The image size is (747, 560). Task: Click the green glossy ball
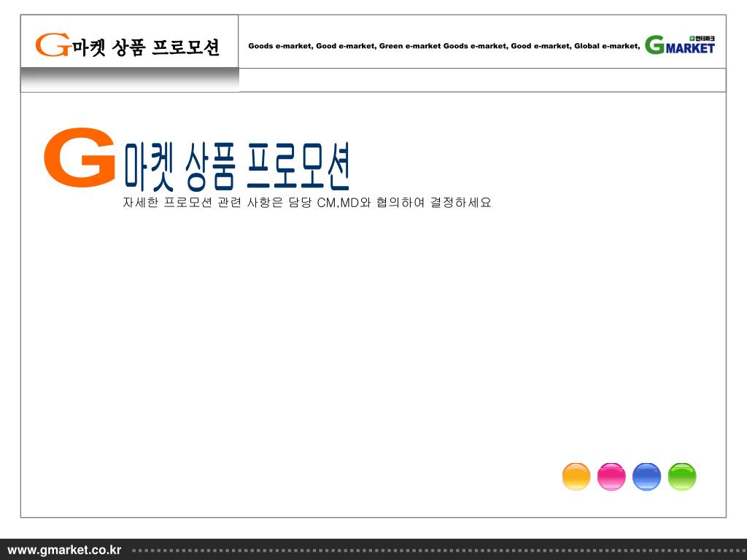pyautogui.click(x=682, y=477)
